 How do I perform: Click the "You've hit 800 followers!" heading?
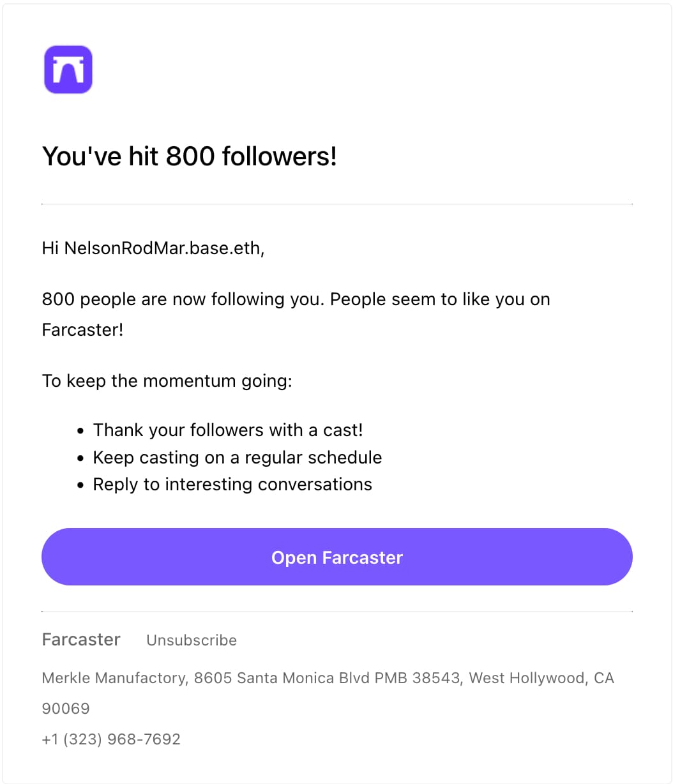tap(189, 156)
